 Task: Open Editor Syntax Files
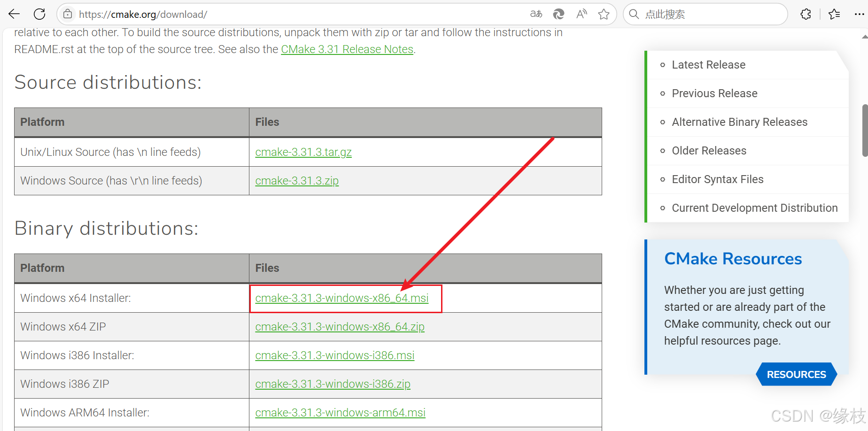coord(718,179)
